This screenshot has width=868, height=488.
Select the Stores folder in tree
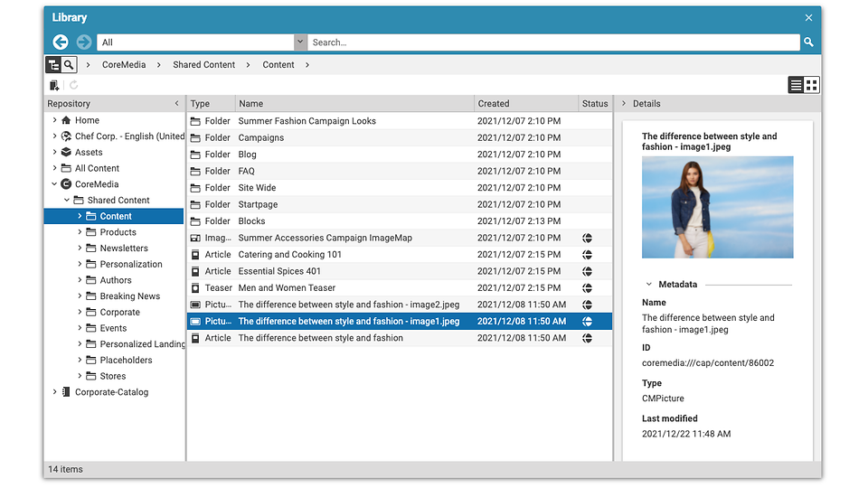[x=113, y=376]
